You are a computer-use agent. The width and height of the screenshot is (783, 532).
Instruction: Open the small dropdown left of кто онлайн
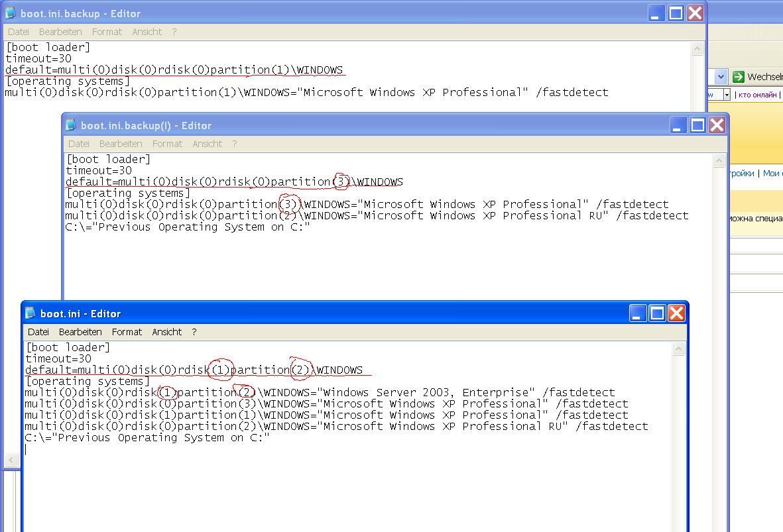tap(727, 94)
